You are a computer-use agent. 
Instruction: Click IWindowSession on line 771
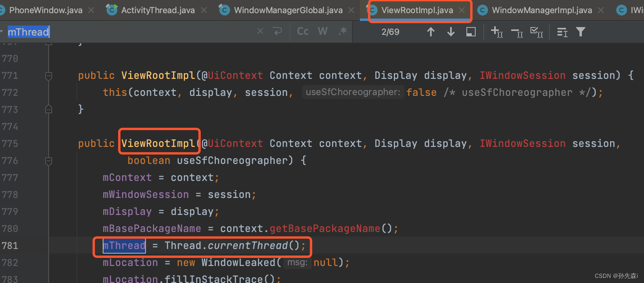[522, 75]
